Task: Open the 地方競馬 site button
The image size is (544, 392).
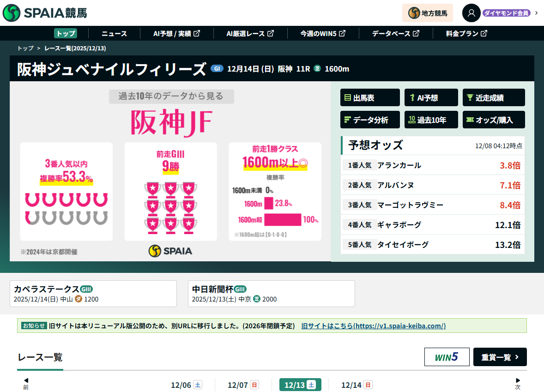Action: click(427, 13)
